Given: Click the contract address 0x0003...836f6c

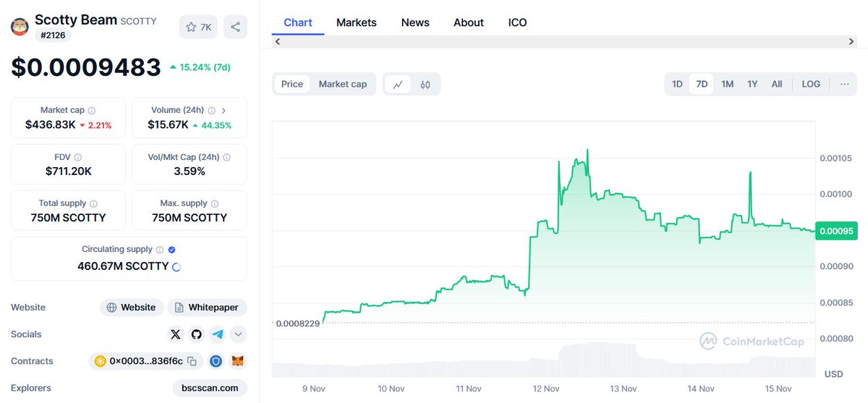Looking at the screenshot, I should tap(146, 361).
